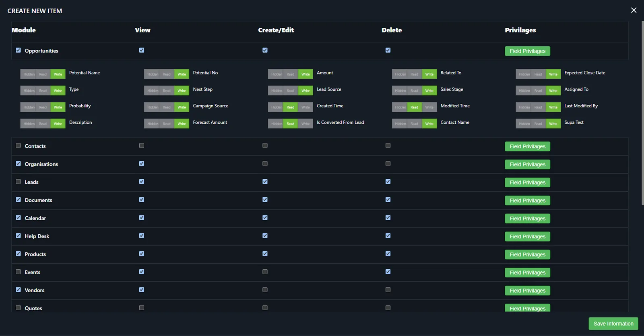Enable Create/Edit for Organisations
644x336 pixels.
click(x=265, y=164)
